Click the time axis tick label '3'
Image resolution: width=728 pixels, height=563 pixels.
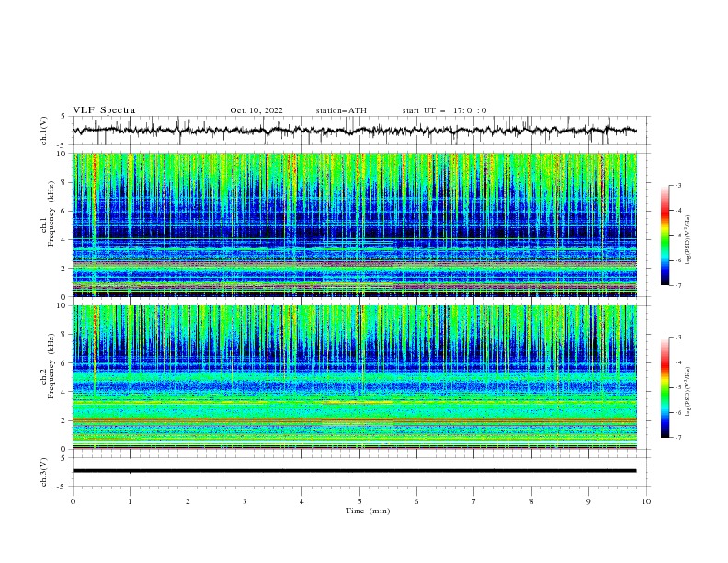pos(245,501)
